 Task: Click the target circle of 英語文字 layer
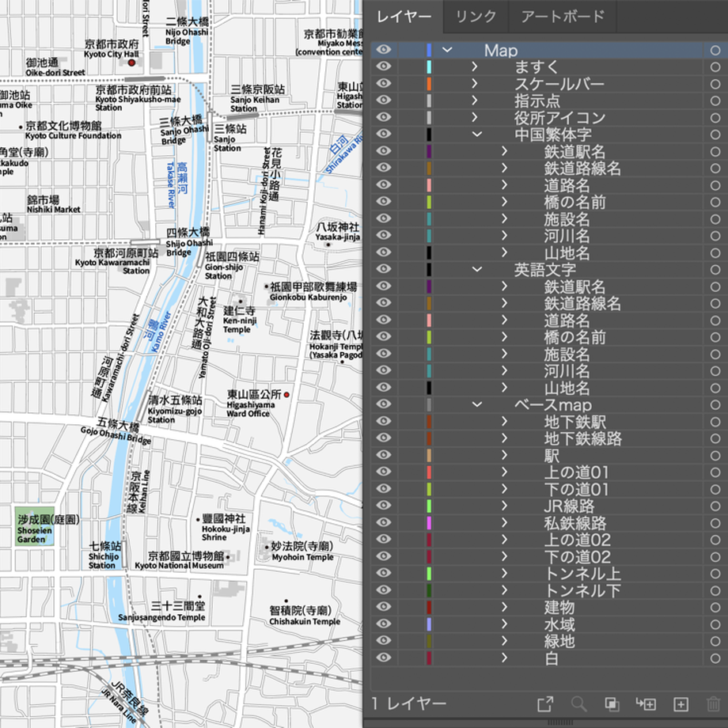click(x=715, y=270)
